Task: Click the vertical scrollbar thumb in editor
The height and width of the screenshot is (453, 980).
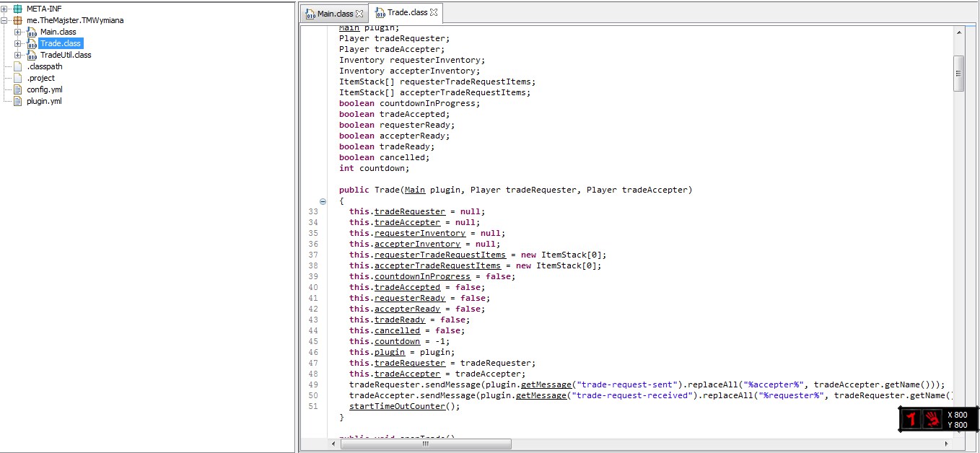Action: click(x=958, y=74)
